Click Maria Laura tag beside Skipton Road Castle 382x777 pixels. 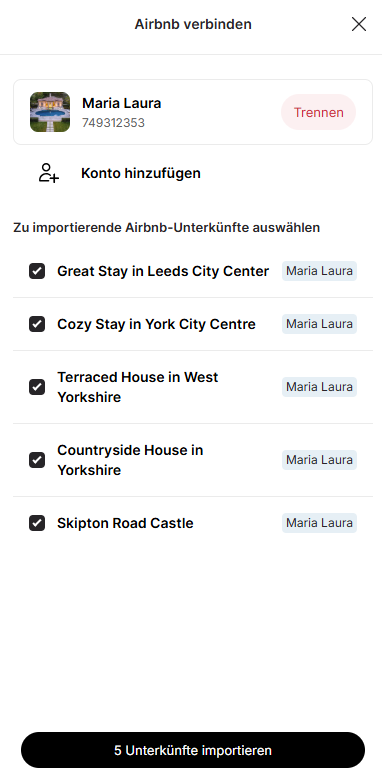(x=320, y=523)
